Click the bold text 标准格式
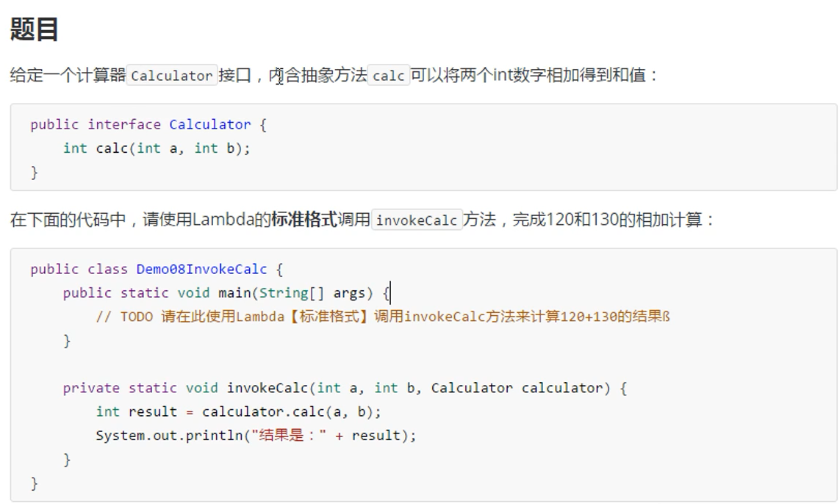Viewport: 840px width, 504px height. pos(304,220)
